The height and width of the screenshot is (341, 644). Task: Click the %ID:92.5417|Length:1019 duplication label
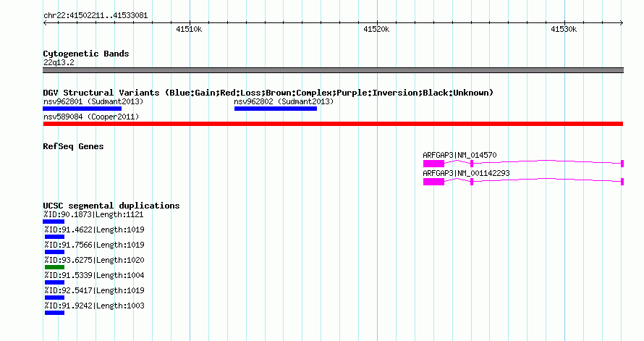[95, 290]
